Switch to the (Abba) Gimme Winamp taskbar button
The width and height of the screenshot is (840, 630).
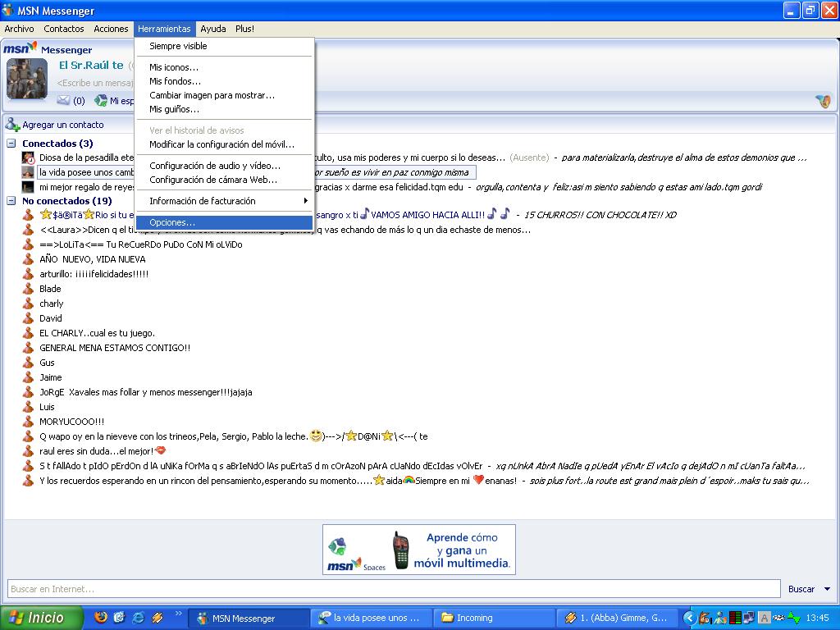click(616, 618)
